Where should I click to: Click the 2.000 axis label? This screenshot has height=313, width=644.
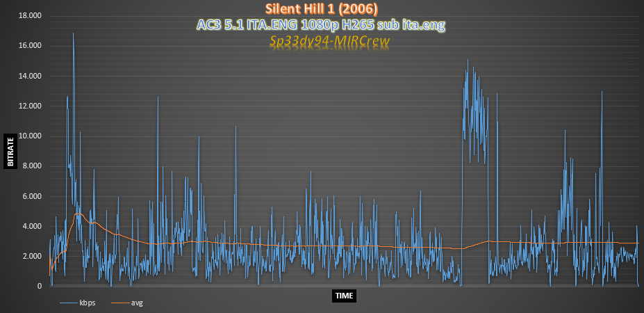tap(33, 256)
